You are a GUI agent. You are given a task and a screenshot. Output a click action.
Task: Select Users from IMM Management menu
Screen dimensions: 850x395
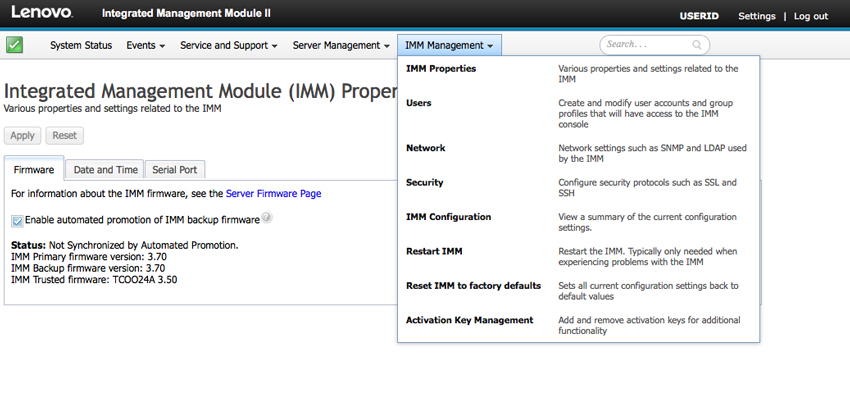click(x=418, y=103)
